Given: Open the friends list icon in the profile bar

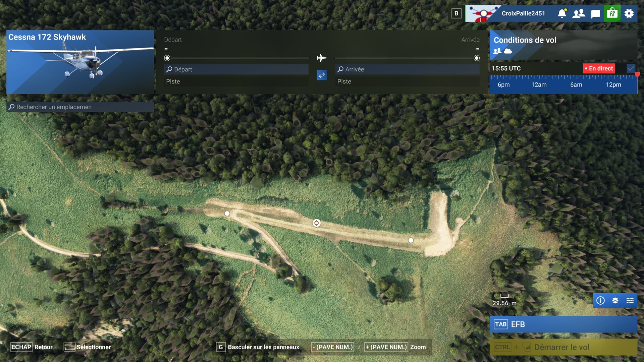Looking at the screenshot, I should coord(579,13).
